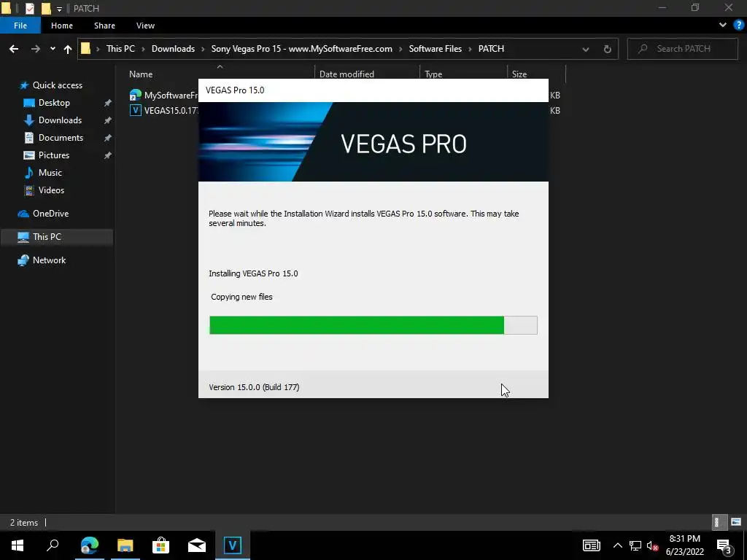The width and height of the screenshot is (747, 560).
Task: Open the File ribbon tab
Action: point(20,26)
